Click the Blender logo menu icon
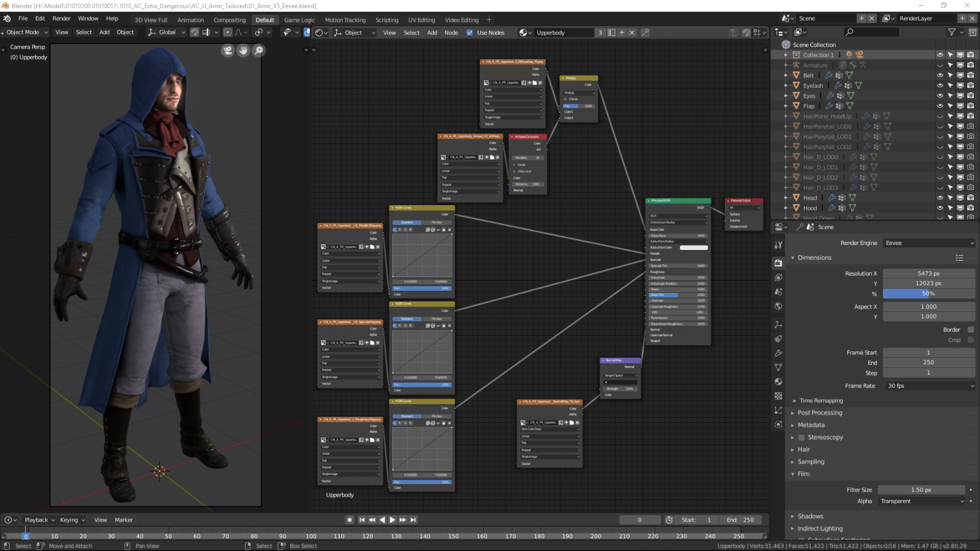Image resolution: width=980 pixels, height=551 pixels. pyautogui.click(x=7, y=18)
